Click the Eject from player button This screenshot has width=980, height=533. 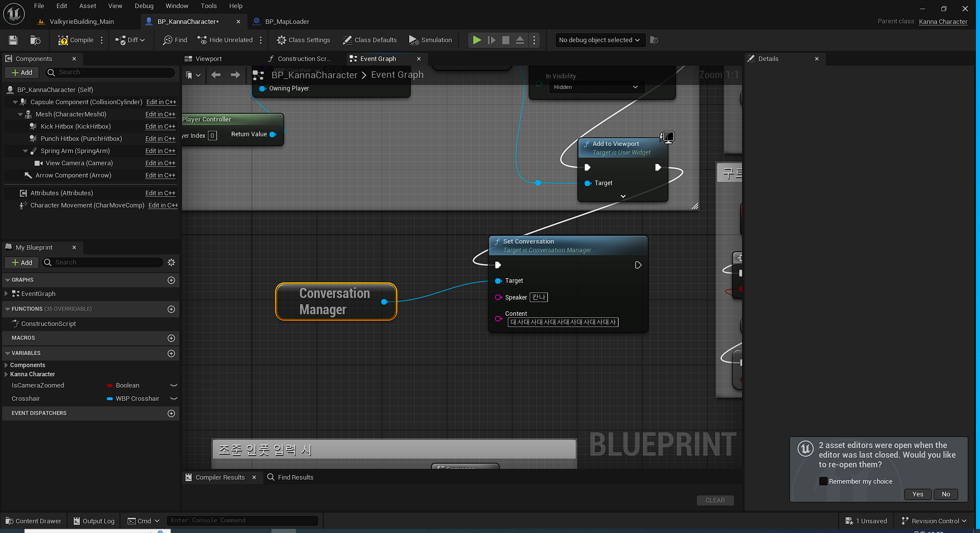[520, 40]
